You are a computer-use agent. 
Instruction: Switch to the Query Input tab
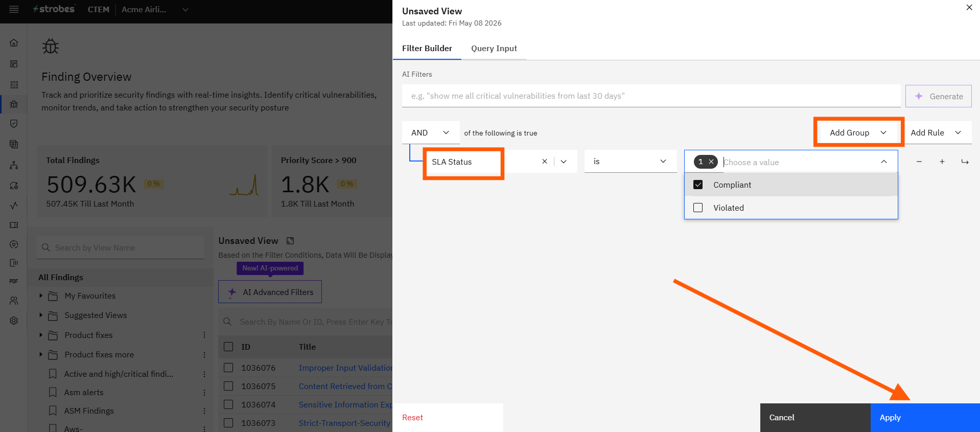[x=494, y=49]
